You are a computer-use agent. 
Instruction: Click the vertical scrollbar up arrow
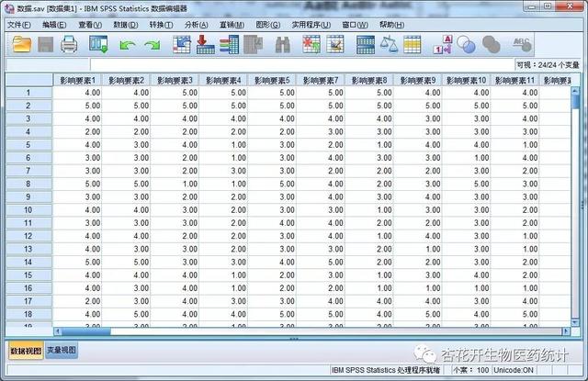click(x=575, y=91)
